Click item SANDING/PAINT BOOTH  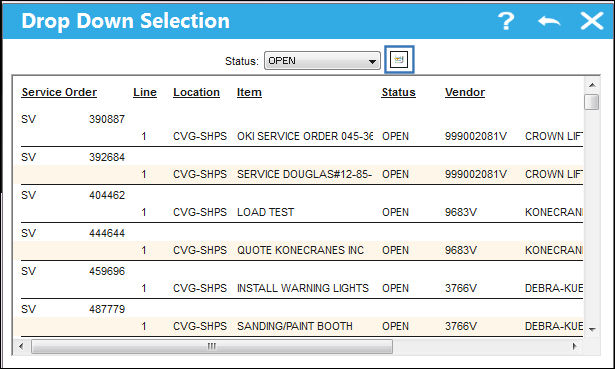(295, 327)
